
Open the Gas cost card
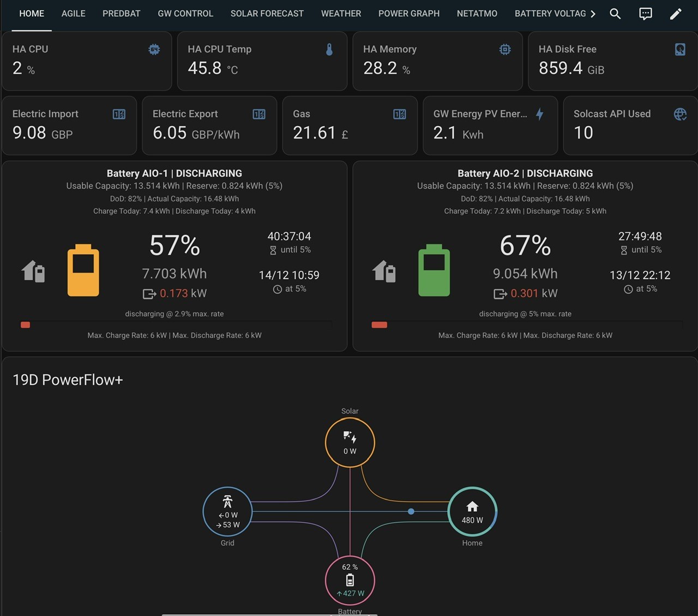click(350, 126)
